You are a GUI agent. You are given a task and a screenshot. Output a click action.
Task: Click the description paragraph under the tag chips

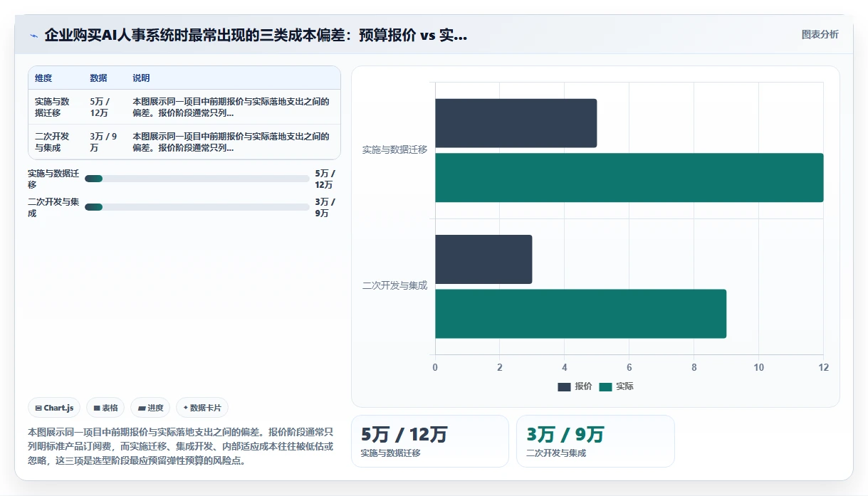click(181, 446)
